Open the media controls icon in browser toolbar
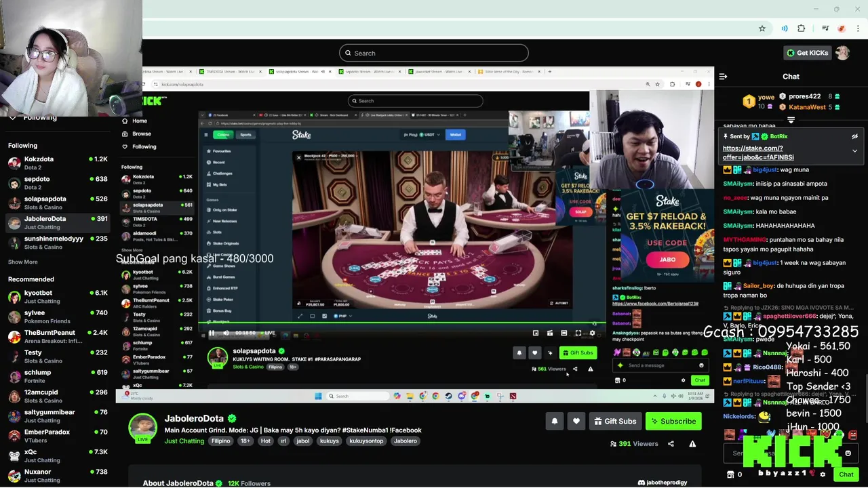Screen dimensions: 868x488 click(x=825, y=28)
